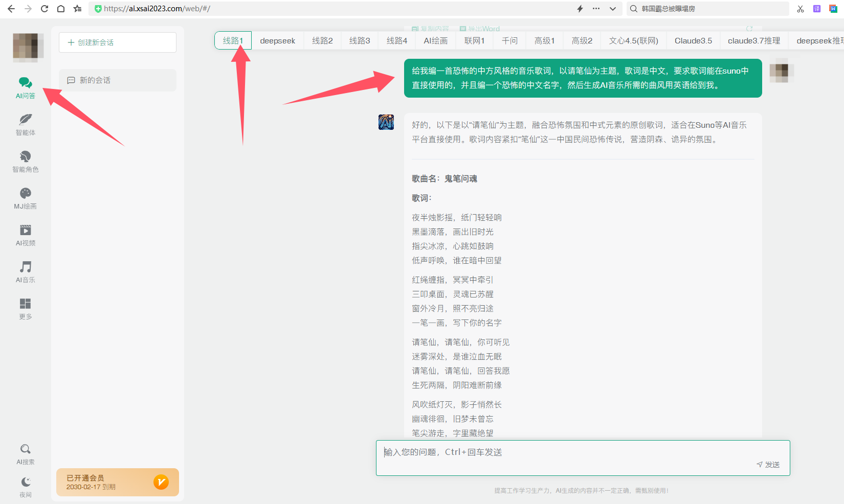The height and width of the screenshot is (504, 844).
Task: Click the 歌词： heading
Action: [x=422, y=198]
